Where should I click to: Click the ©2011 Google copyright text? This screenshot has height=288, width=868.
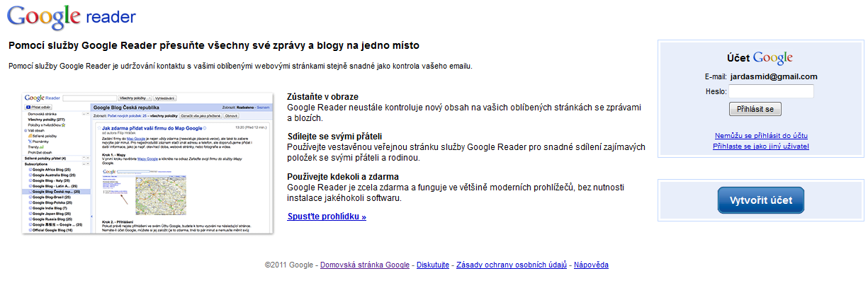click(x=288, y=265)
